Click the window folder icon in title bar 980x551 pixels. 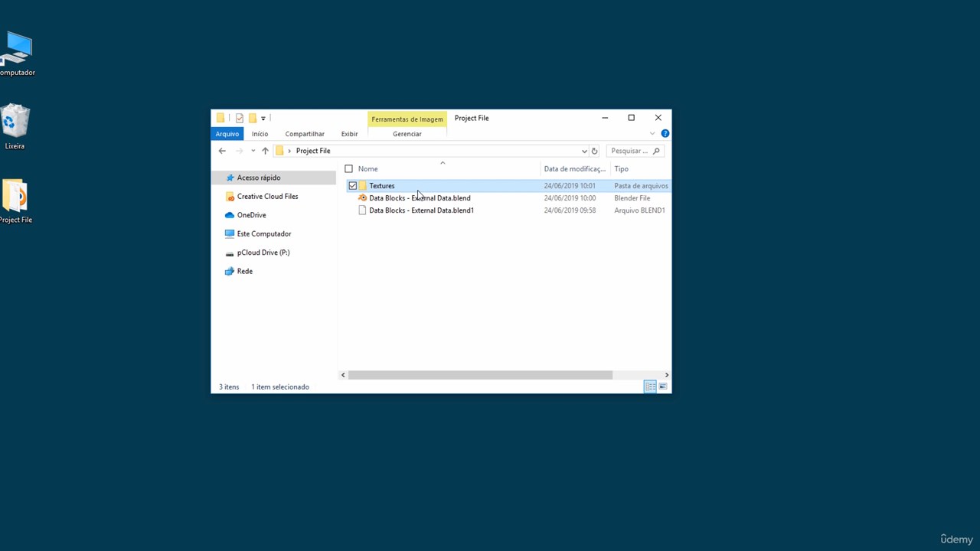point(220,118)
